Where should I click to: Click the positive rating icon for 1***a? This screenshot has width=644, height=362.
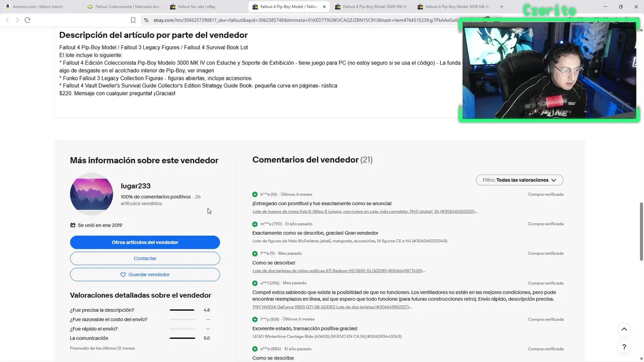(255, 253)
